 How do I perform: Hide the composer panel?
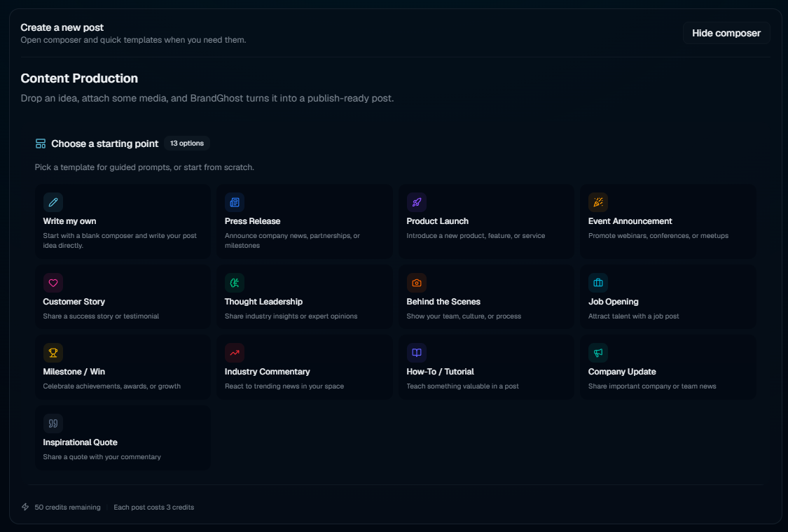(726, 33)
